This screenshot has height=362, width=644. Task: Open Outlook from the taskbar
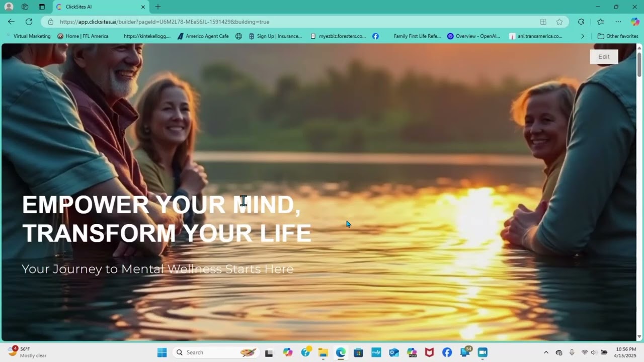coord(394,352)
